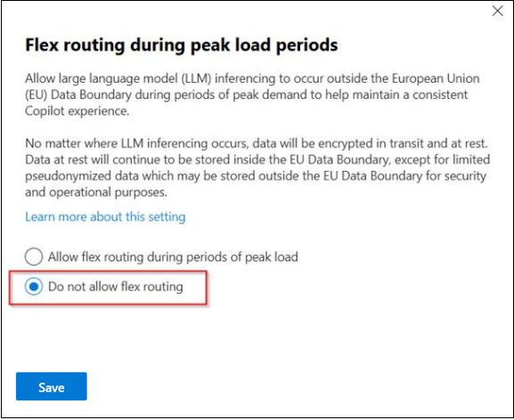Open 'Learn more about this setting' link
Screen dimensions: 514x420
[105, 216]
